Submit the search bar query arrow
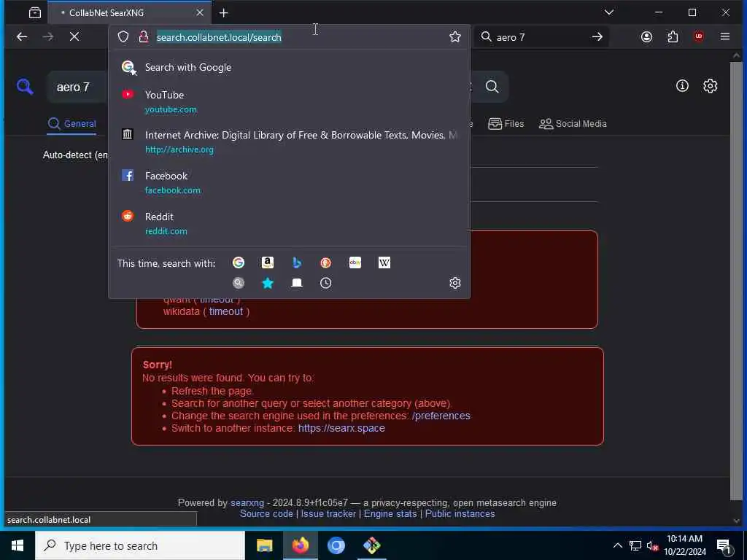Screen dimensions: 747x560 (x=597, y=36)
